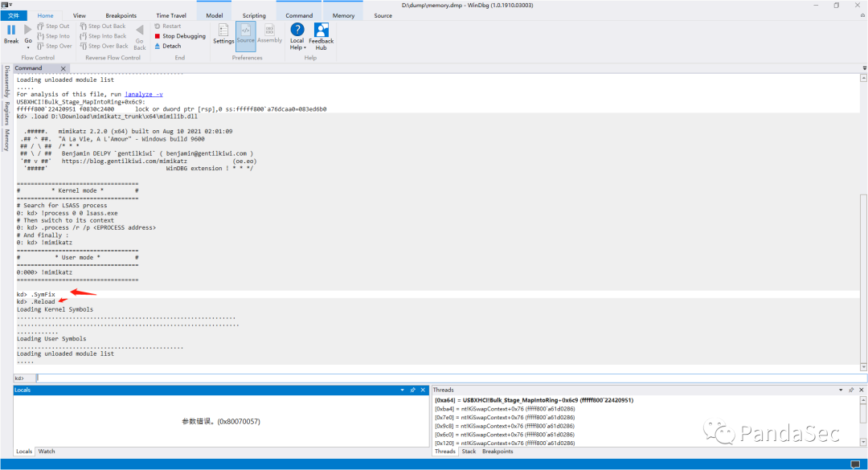Click Detach button
The height and width of the screenshot is (470, 868).
(168, 46)
